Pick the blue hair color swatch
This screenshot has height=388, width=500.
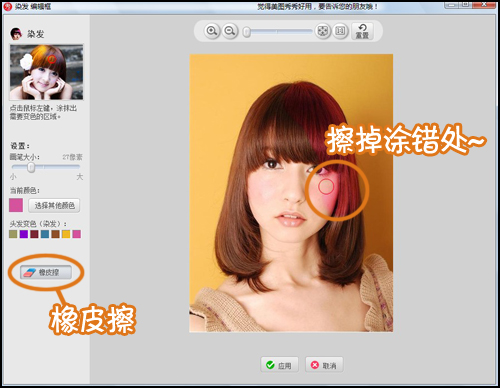(x=45, y=234)
